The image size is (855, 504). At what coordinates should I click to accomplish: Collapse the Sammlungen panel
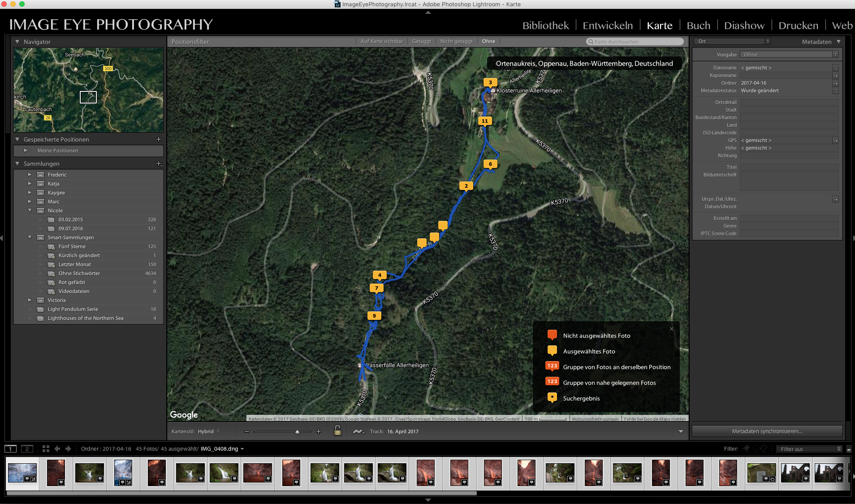[17, 164]
